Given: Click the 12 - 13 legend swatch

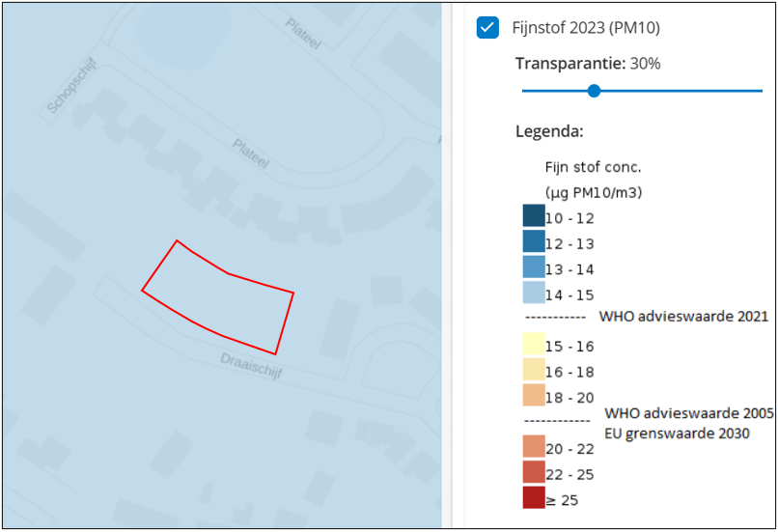Looking at the screenshot, I should 534,241.
